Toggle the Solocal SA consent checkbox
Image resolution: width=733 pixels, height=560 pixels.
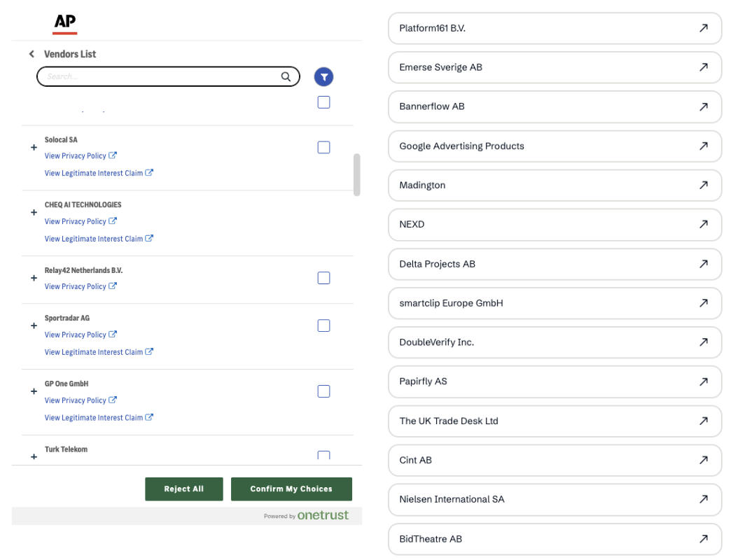(x=323, y=147)
